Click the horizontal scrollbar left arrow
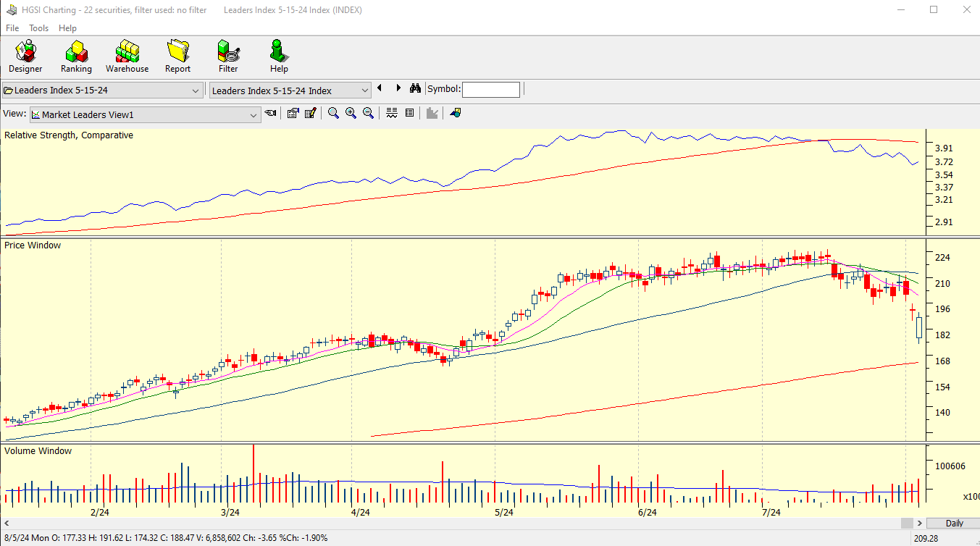Image resolution: width=980 pixels, height=546 pixels. click(7, 523)
